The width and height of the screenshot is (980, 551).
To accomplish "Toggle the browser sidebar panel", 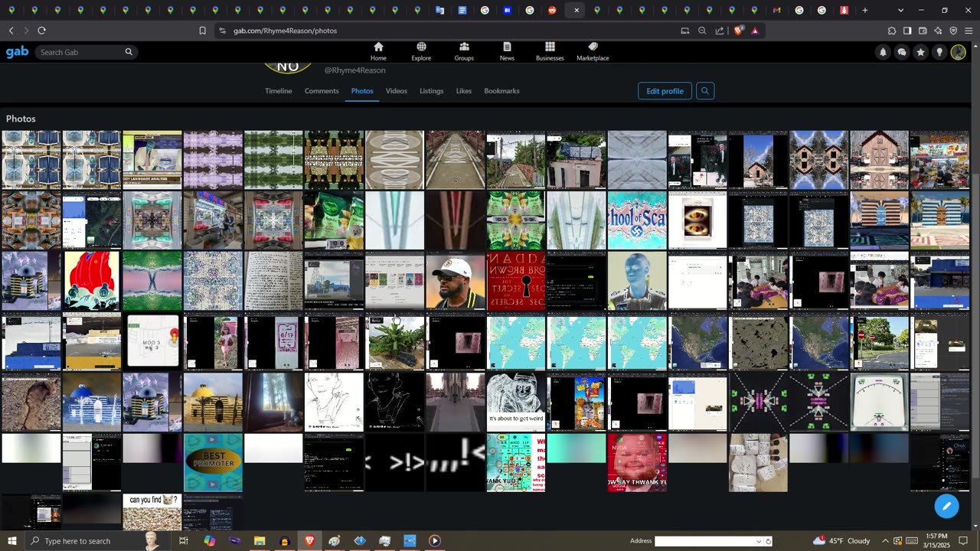I will (x=907, y=31).
